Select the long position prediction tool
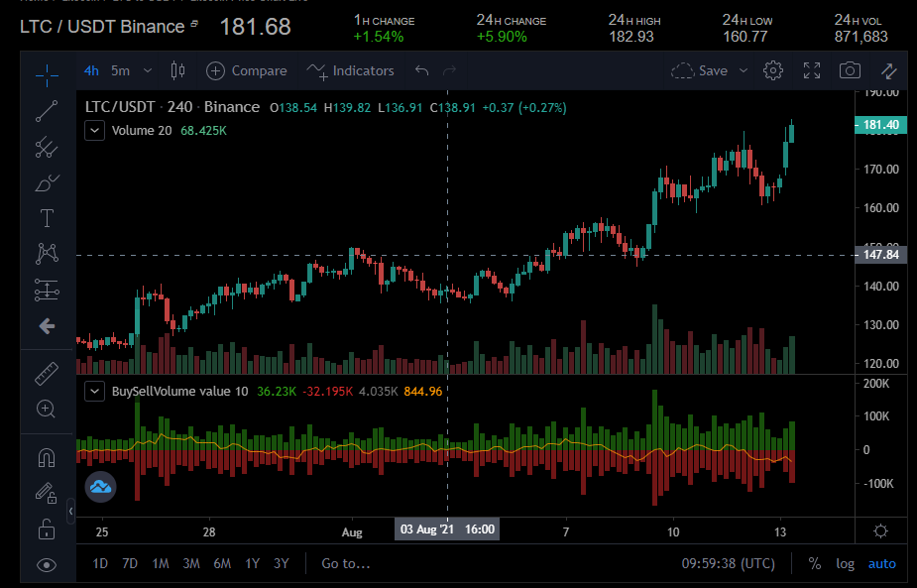This screenshot has width=917, height=588. [47, 290]
